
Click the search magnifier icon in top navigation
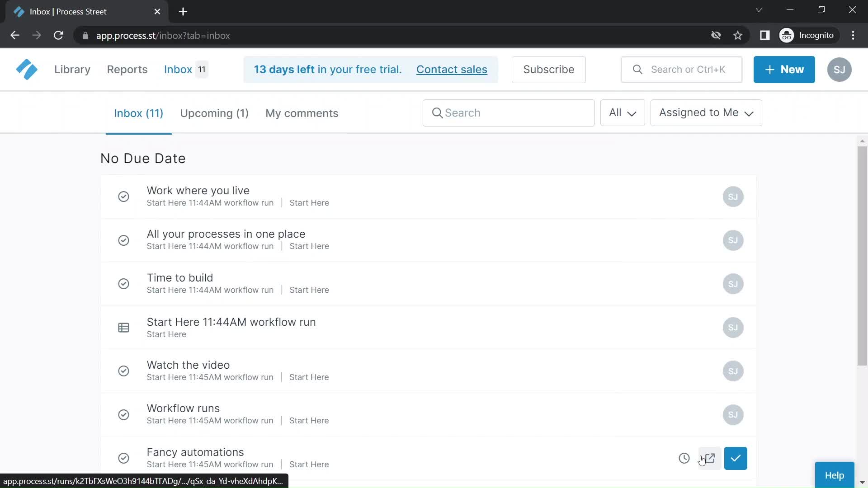click(x=638, y=69)
